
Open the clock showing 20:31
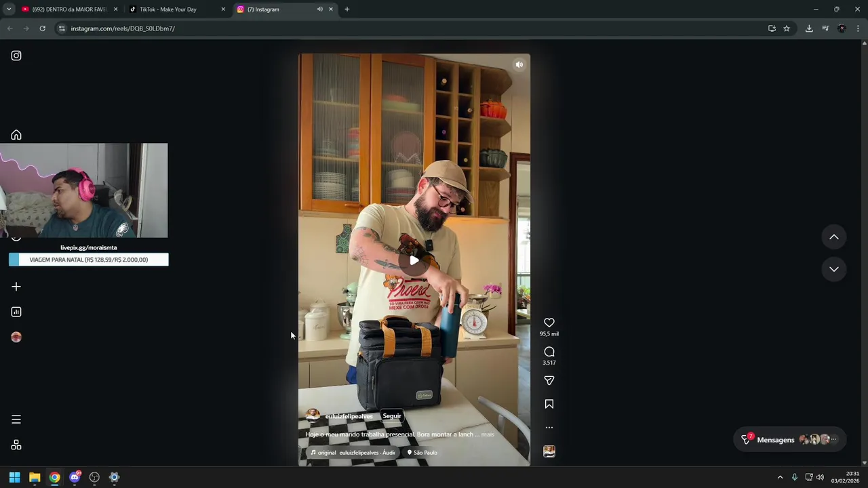845,477
